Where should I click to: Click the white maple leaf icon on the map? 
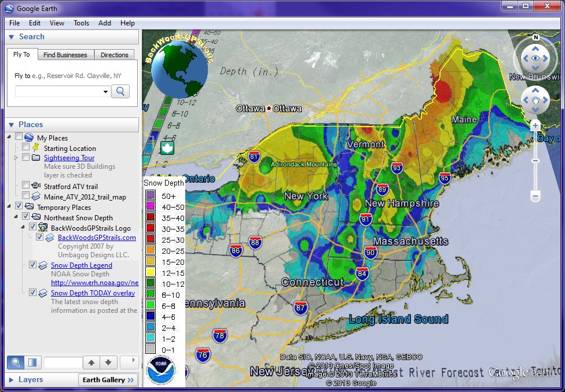(x=167, y=147)
